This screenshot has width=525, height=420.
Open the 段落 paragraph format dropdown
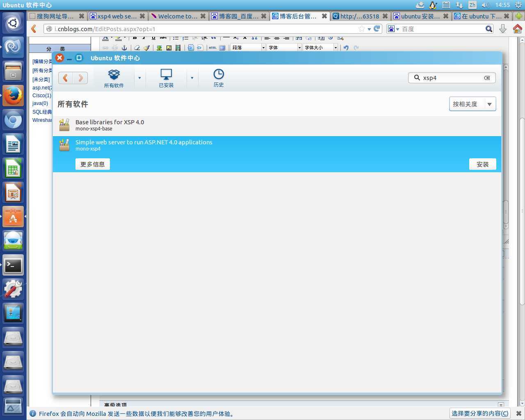click(x=248, y=48)
